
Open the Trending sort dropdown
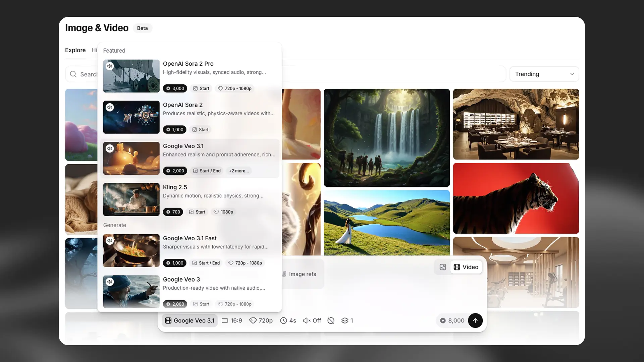(x=544, y=74)
